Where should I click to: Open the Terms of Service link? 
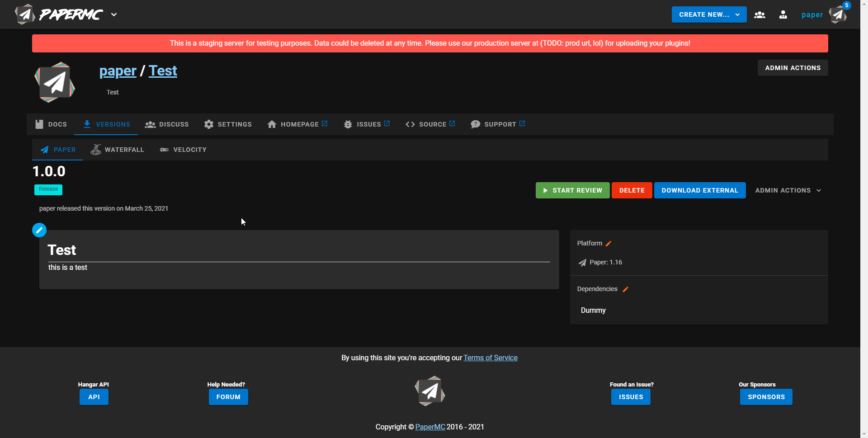[x=491, y=358]
